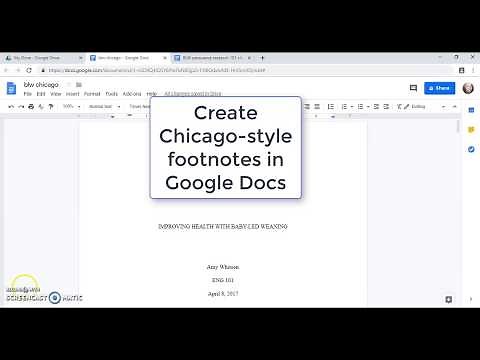
Task: Undo the last action
Action: 11,107
